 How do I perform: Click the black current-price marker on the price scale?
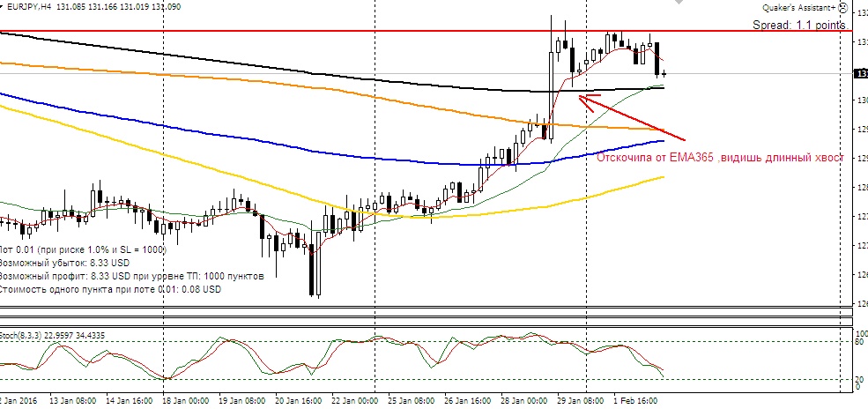click(861, 74)
